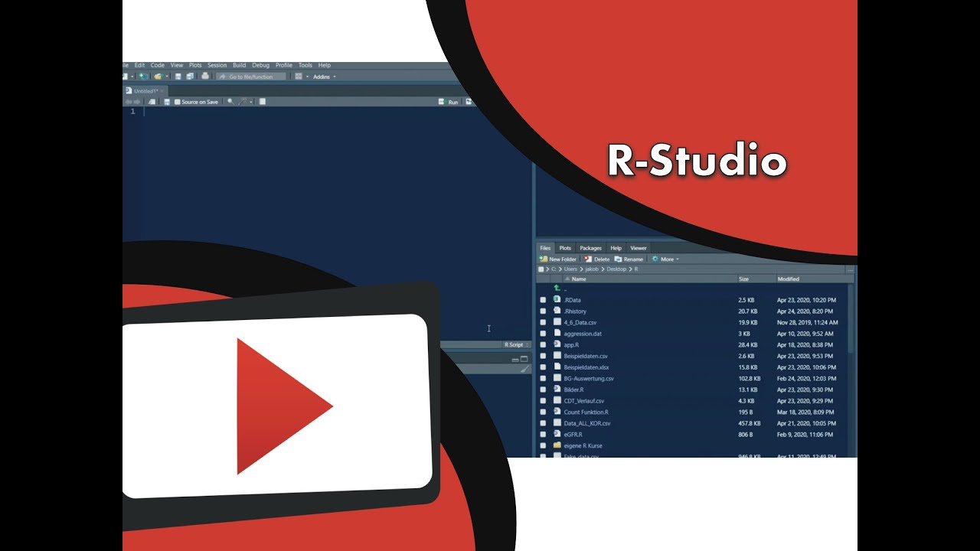This screenshot has width=980, height=551.
Task: Switch to the Plots tab in files pane
Action: click(565, 248)
